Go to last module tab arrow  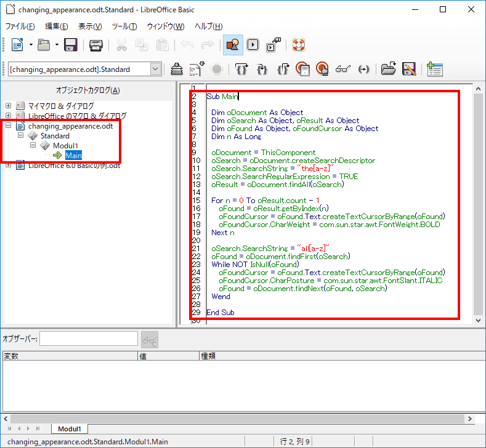click(x=38, y=429)
